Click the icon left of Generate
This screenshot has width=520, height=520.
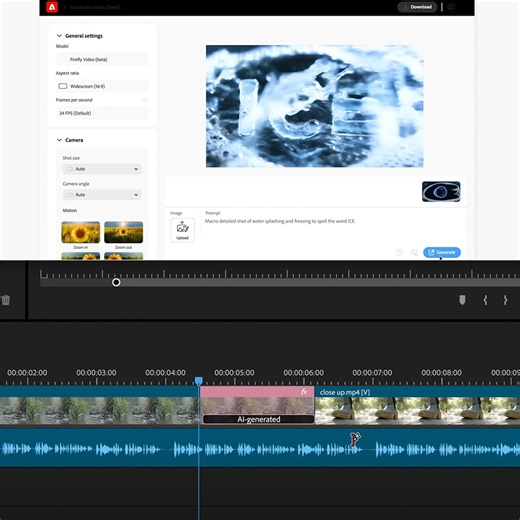(414, 252)
